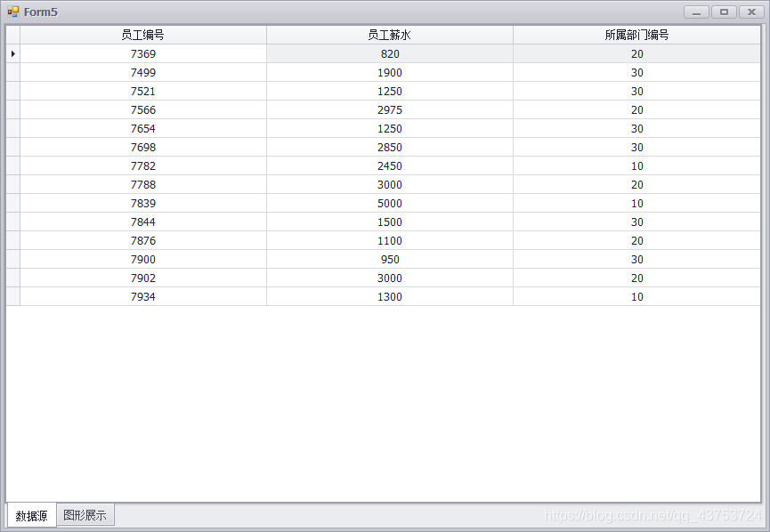Click employee number cell 7844
The width and height of the screenshot is (770, 532).
pyautogui.click(x=143, y=222)
